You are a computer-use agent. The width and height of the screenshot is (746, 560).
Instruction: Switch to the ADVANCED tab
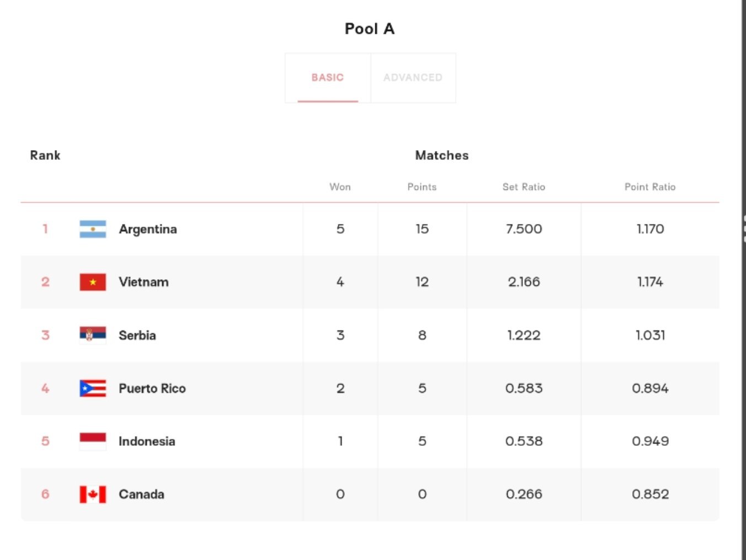pyautogui.click(x=413, y=78)
